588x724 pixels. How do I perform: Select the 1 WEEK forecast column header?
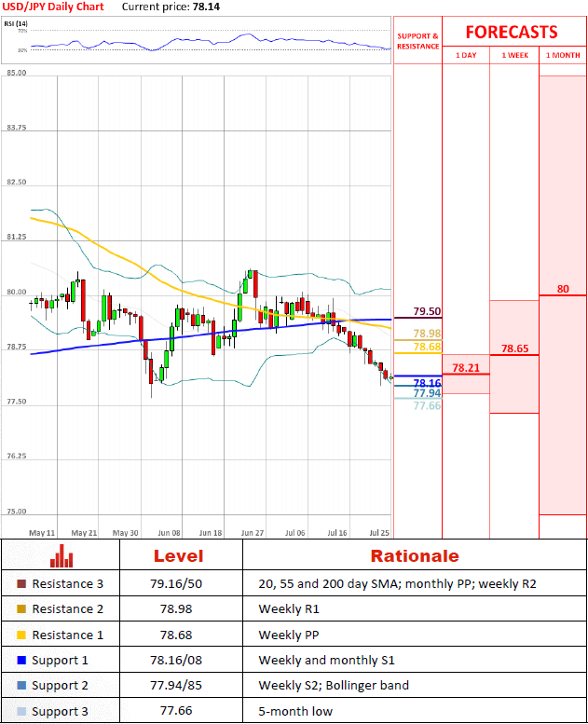513,56
